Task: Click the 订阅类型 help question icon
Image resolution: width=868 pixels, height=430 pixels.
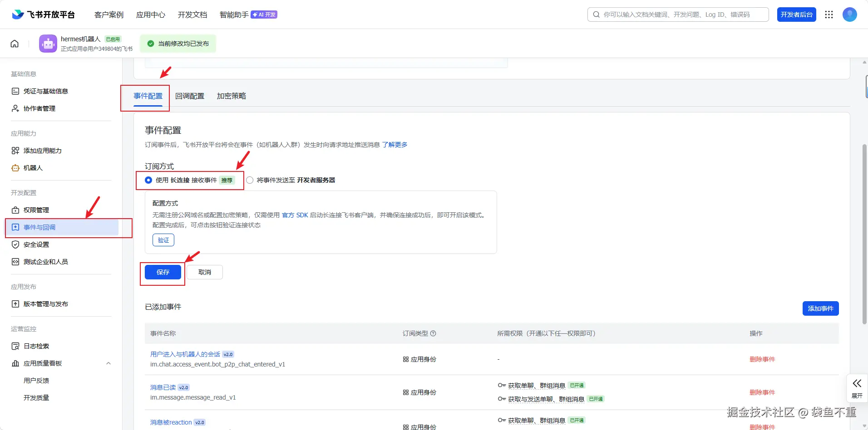Action: (433, 333)
